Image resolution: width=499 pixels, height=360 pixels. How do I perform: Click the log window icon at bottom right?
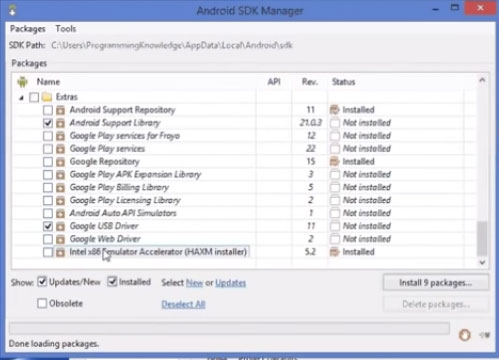485,335
